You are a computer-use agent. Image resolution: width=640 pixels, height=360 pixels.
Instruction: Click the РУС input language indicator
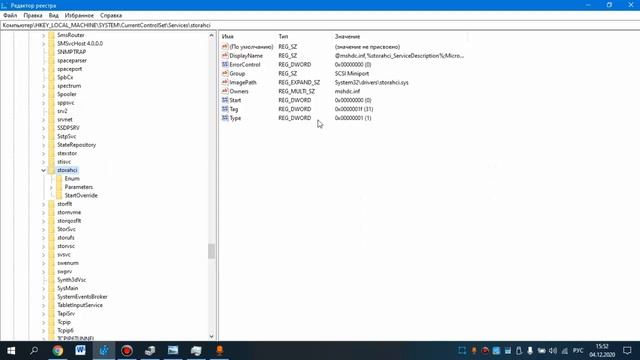pos(578,351)
